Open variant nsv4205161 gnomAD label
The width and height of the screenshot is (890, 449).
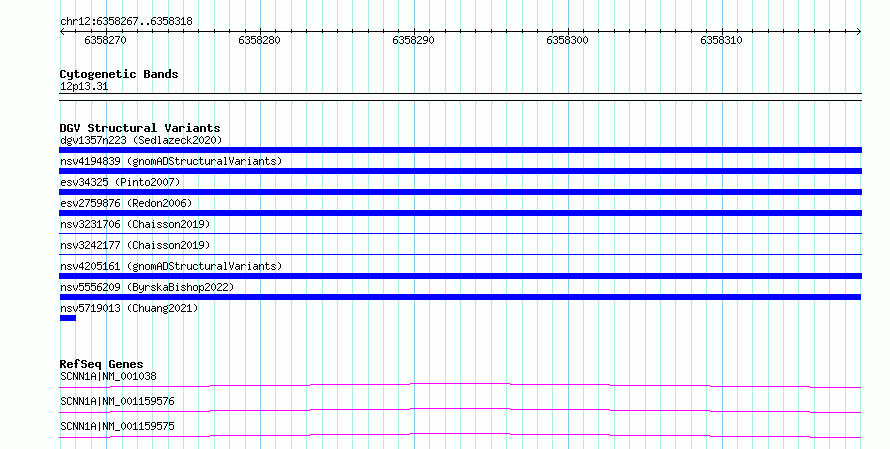pyautogui.click(x=171, y=266)
